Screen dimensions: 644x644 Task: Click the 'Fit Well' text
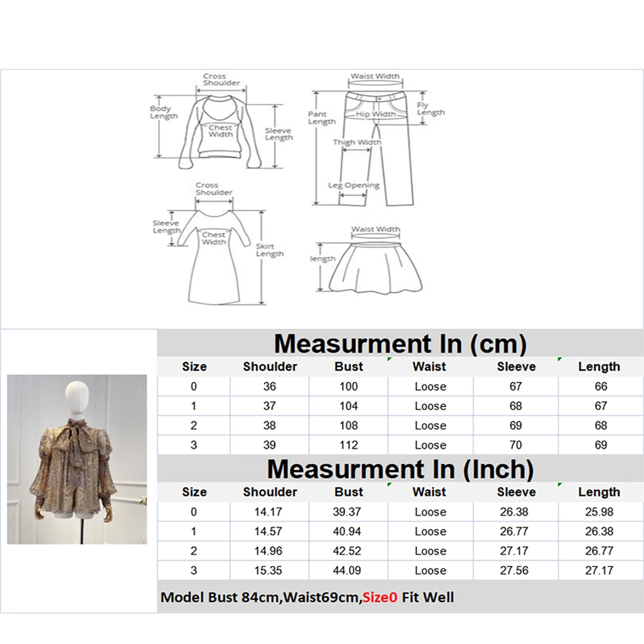[x=428, y=597]
